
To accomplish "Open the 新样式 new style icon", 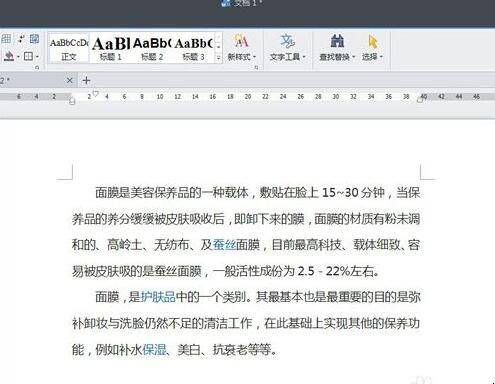I will pyautogui.click(x=241, y=41).
